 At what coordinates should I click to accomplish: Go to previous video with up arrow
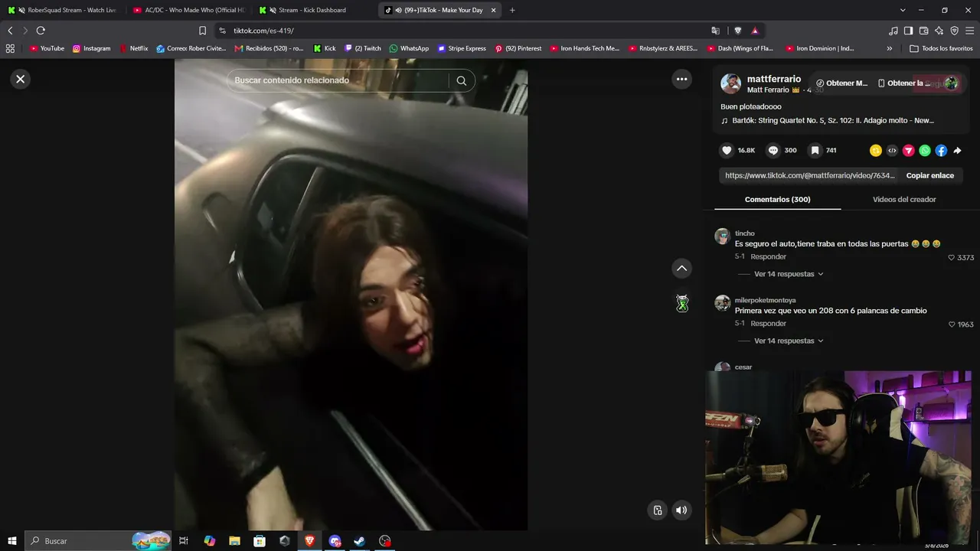point(681,269)
